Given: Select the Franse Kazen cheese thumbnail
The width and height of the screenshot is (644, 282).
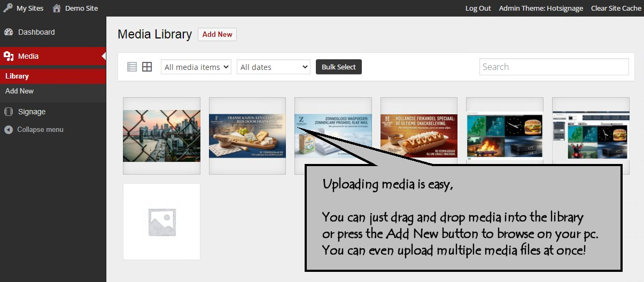Looking at the screenshot, I should (x=247, y=136).
